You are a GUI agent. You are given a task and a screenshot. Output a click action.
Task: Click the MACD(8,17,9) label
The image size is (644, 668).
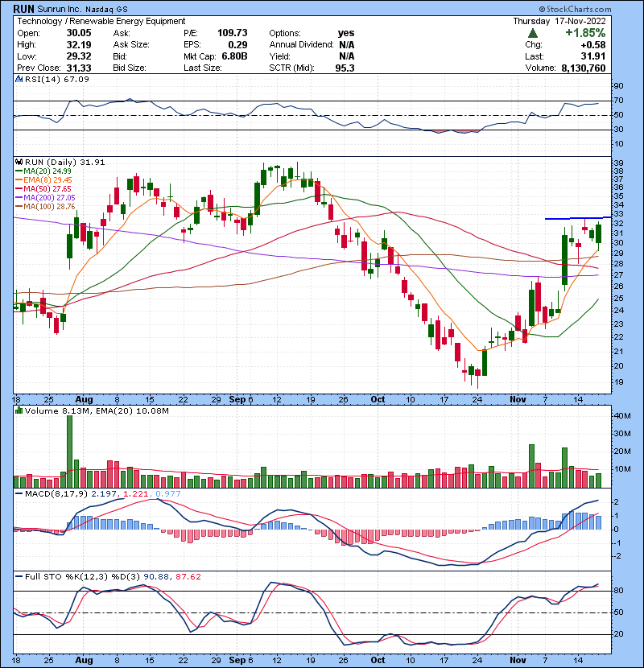click(56, 494)
